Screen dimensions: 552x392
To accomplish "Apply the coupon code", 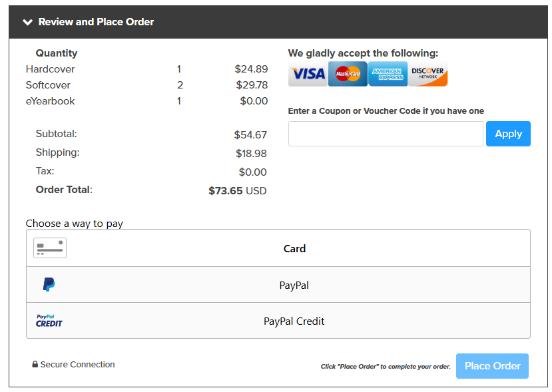I will [x=508, y=134].
